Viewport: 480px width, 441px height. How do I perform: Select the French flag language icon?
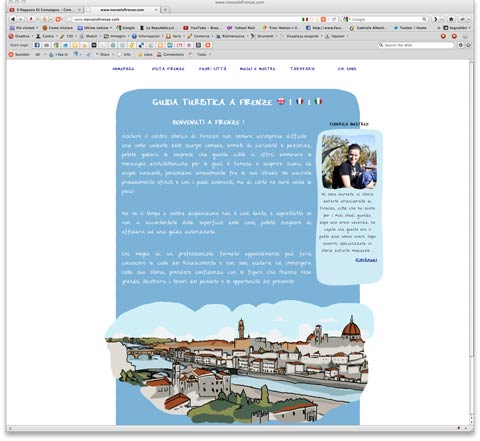pyautogui.click(x=300, y=101)
